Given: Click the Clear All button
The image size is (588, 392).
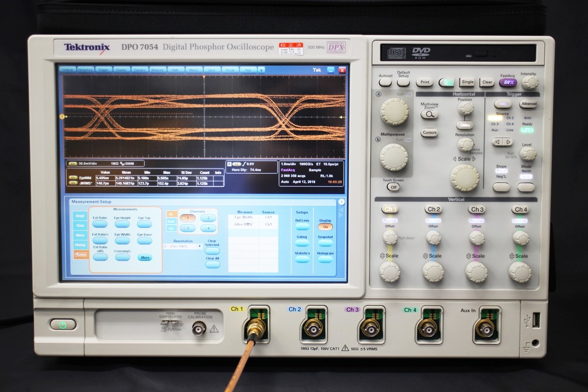Looking at the screenshot, I should [x=212, y=264].
